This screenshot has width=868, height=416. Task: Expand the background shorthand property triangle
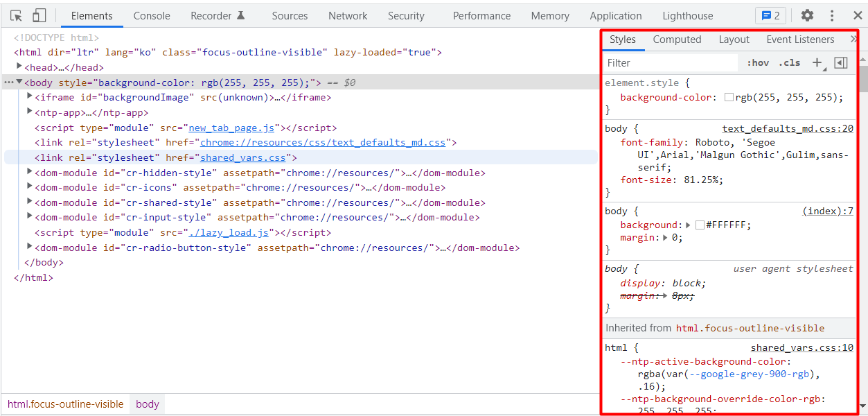688,225
